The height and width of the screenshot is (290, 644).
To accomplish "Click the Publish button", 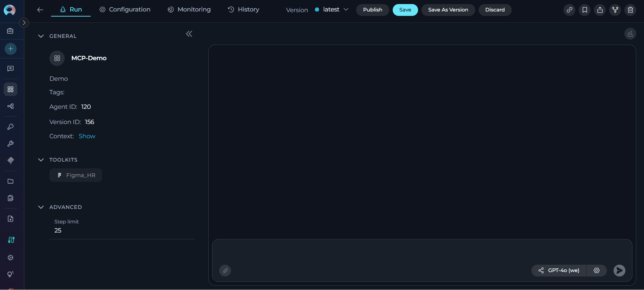I will (x=373, y=10).
